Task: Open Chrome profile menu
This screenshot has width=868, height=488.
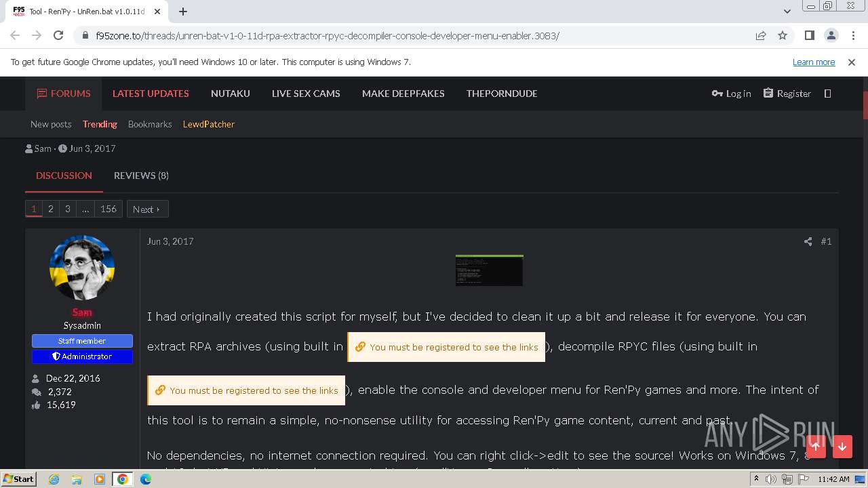Action: [x=831, y=35]
